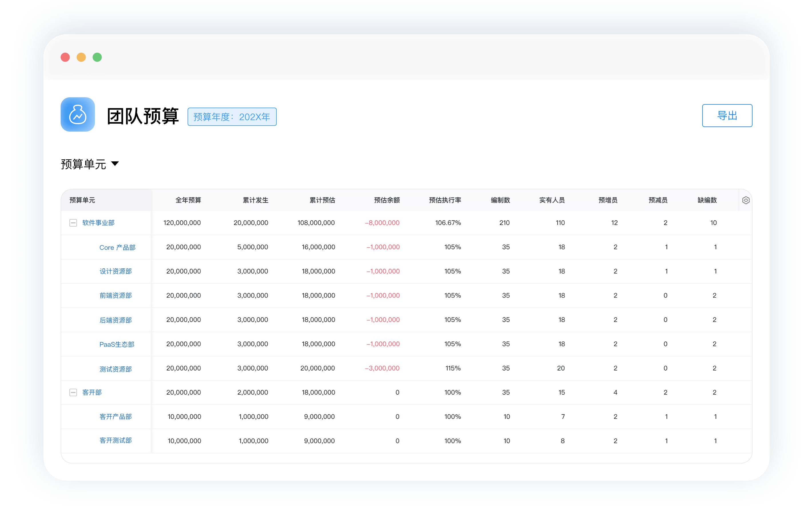Collapse the 软件事业部 row
The width and height of the screenshot is (812, 515).
point(73,223)
